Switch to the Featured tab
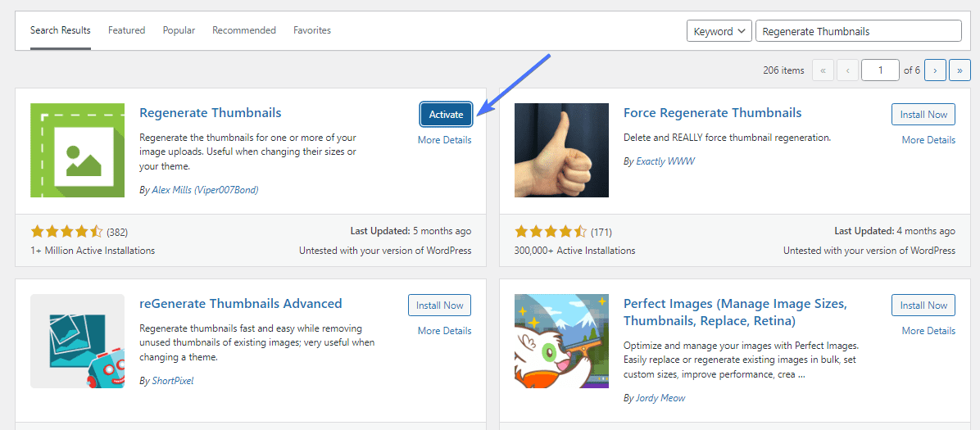This screenshot has height=430, width=980. [126, 30]
